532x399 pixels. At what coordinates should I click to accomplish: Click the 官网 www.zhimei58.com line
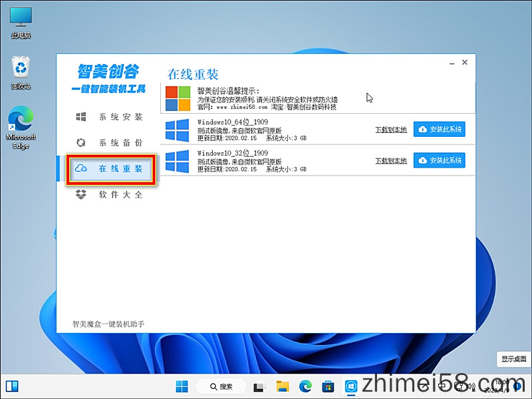(267, 107)
